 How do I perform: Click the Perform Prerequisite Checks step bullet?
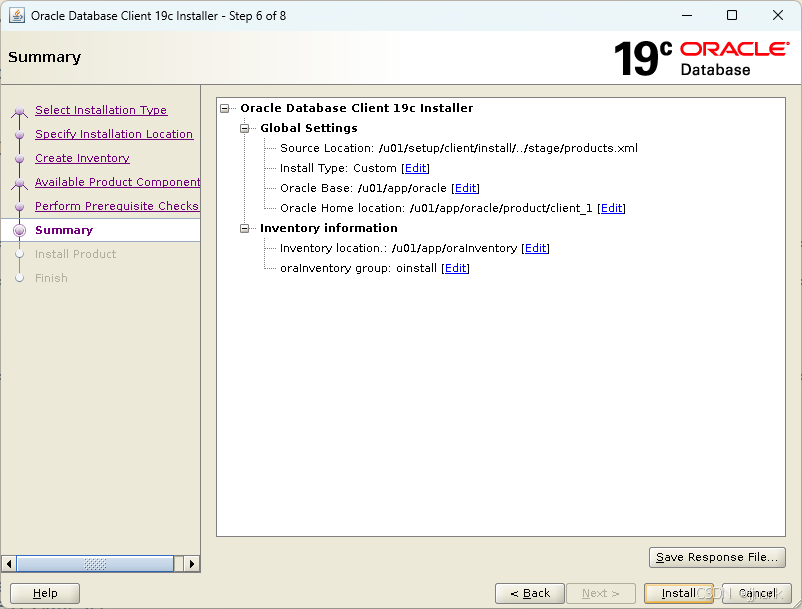(19, 207)
